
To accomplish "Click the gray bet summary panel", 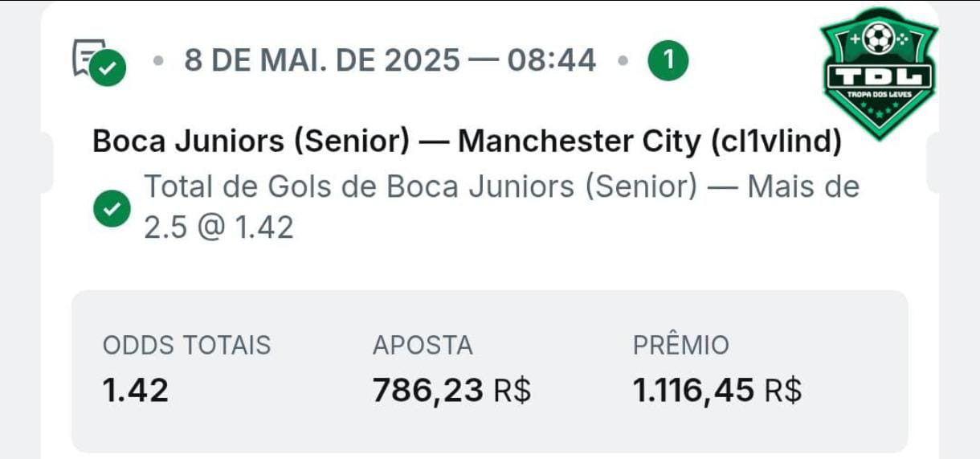I will pyautogui.click(x=490, y=371).
